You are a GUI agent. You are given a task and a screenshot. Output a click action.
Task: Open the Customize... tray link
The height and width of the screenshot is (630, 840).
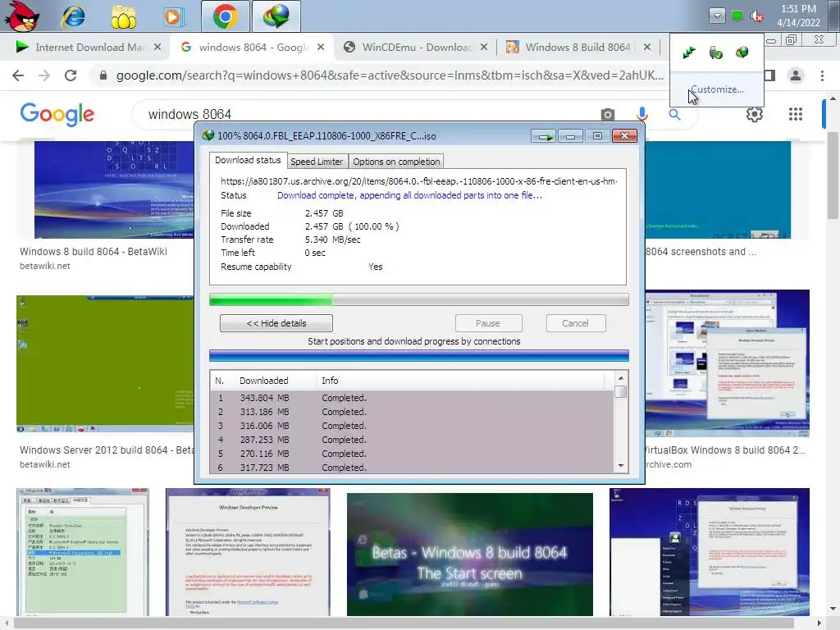[717, 89]
